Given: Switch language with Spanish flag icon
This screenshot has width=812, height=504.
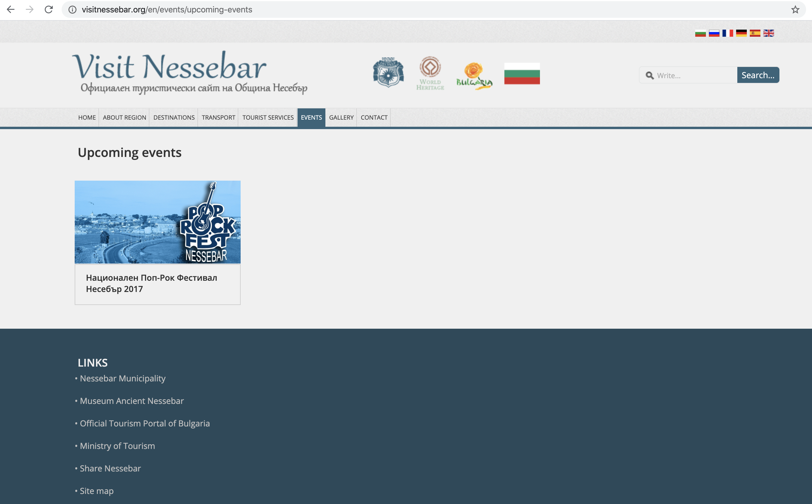Looking at the screenshot, I should click(755, 33).
